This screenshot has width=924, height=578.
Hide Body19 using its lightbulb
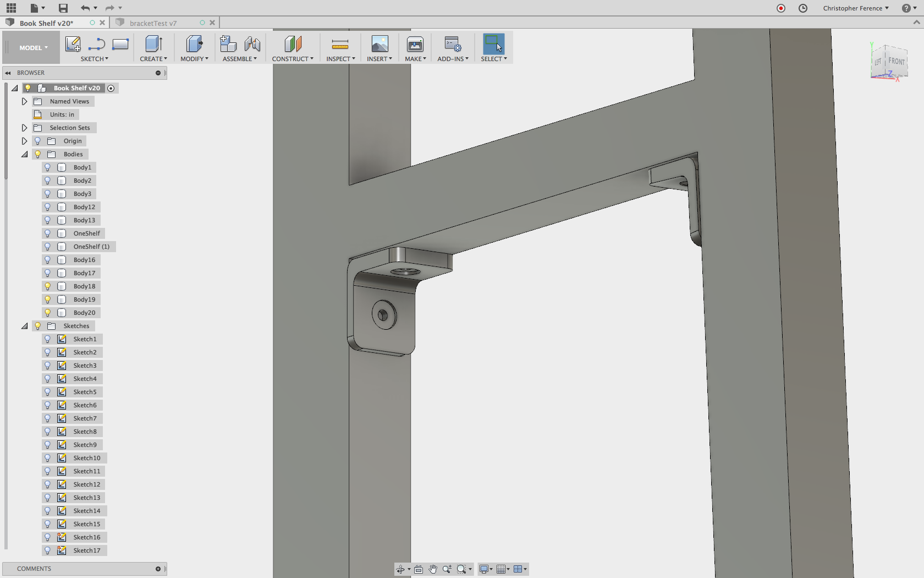(x=48, y=299)
